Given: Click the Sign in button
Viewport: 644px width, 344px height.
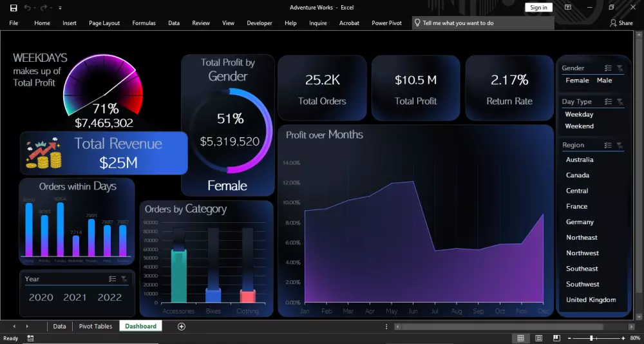Looking at the screenshot, I should (x=538, y=7).
